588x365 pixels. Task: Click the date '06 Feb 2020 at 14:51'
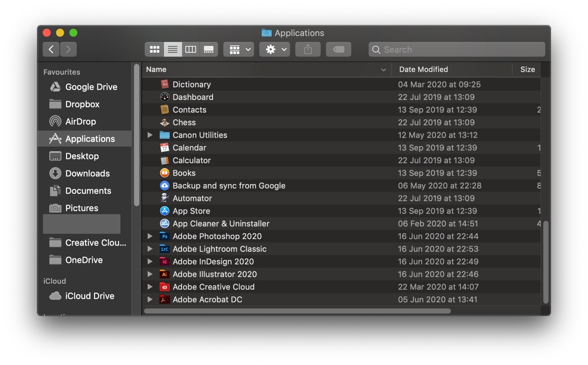click(x=438, y=223)
